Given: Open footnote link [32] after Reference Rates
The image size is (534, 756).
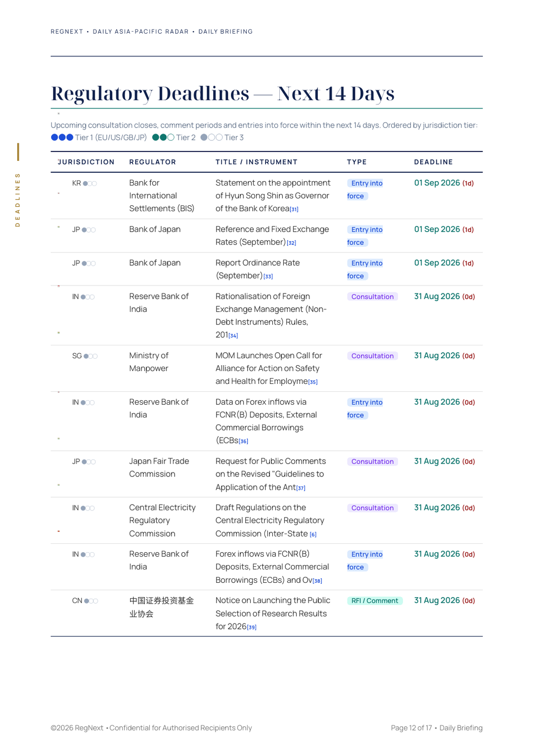Looking at the screenshot, I should click(x=292, y=243).
